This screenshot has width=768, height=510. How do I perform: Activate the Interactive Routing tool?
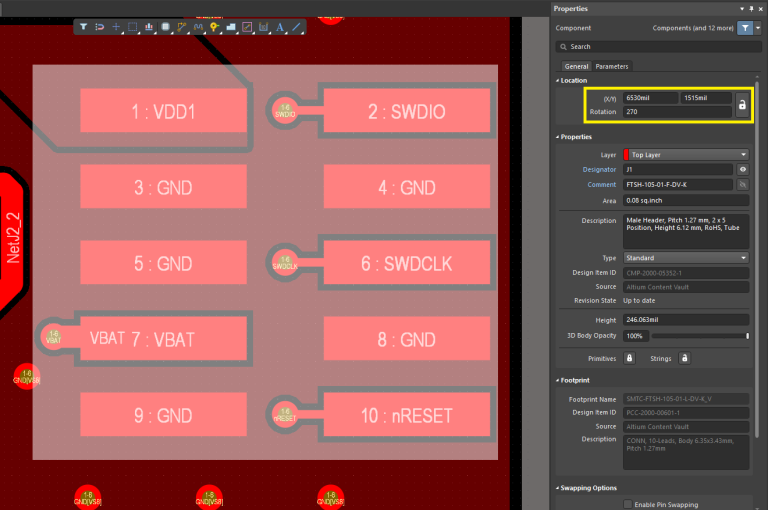click(x=182, y=27)
